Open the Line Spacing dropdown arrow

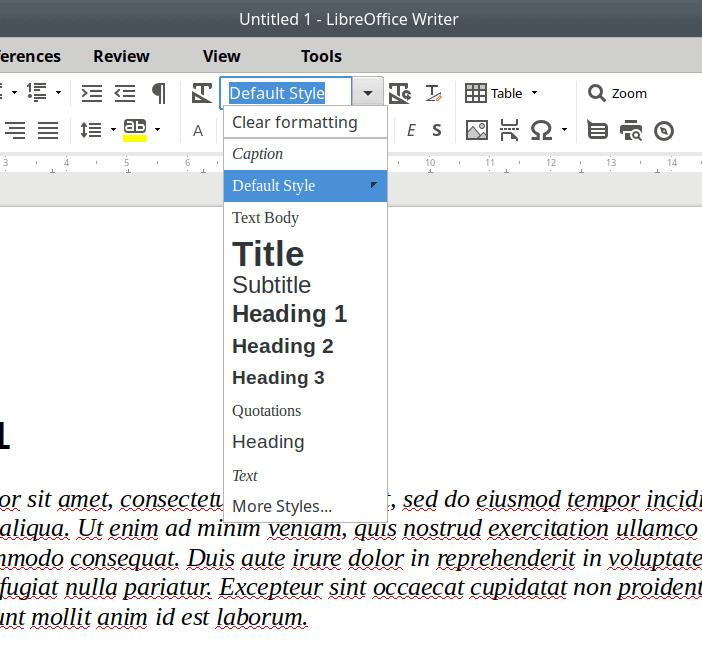coord(113,130)
